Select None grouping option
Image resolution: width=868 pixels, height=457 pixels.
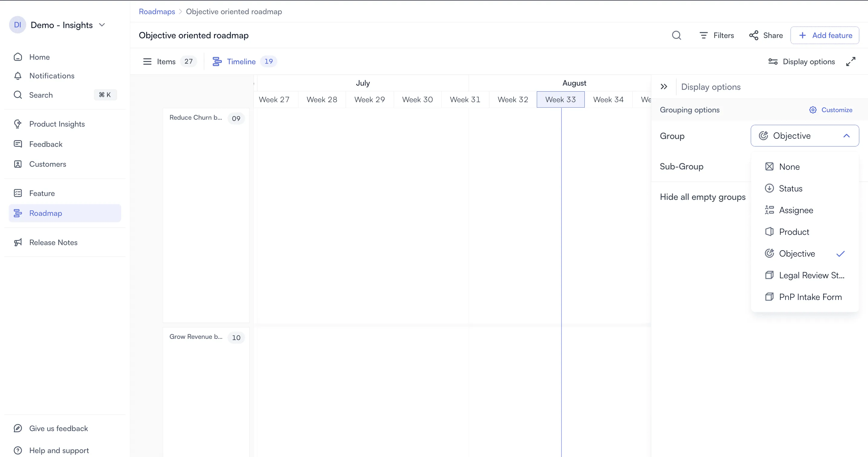point(805,167)
